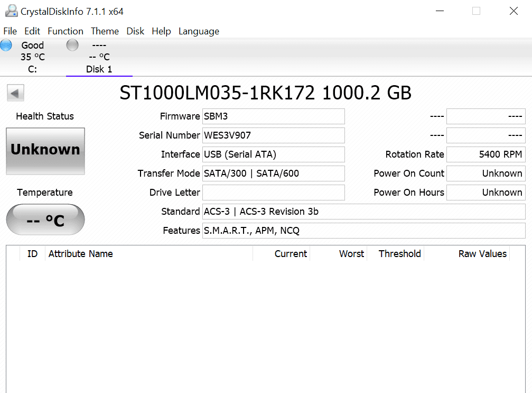Click the Power On Hours value Unknown
The width and height of the screenshot is (532, 393).
[486, 193]
